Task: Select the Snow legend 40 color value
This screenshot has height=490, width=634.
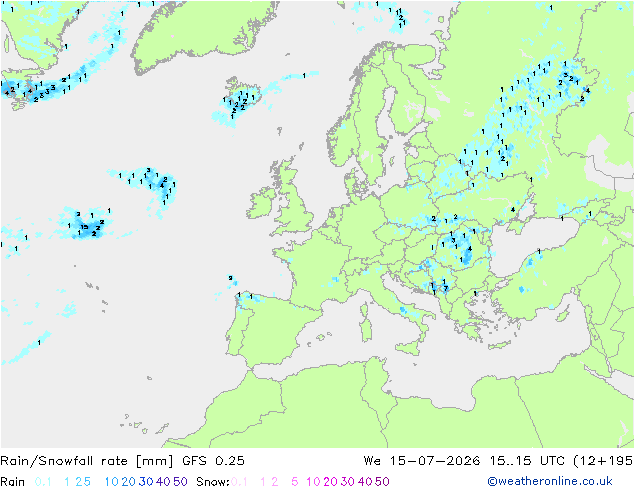Action: coord(365,482)
